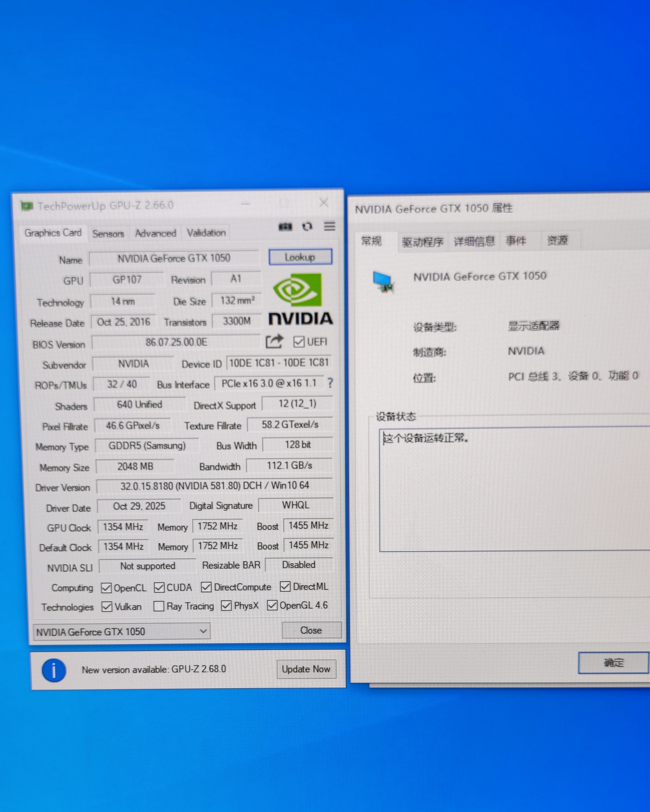
Task: Click the BIOS export share icon
Action: (274, 341)
